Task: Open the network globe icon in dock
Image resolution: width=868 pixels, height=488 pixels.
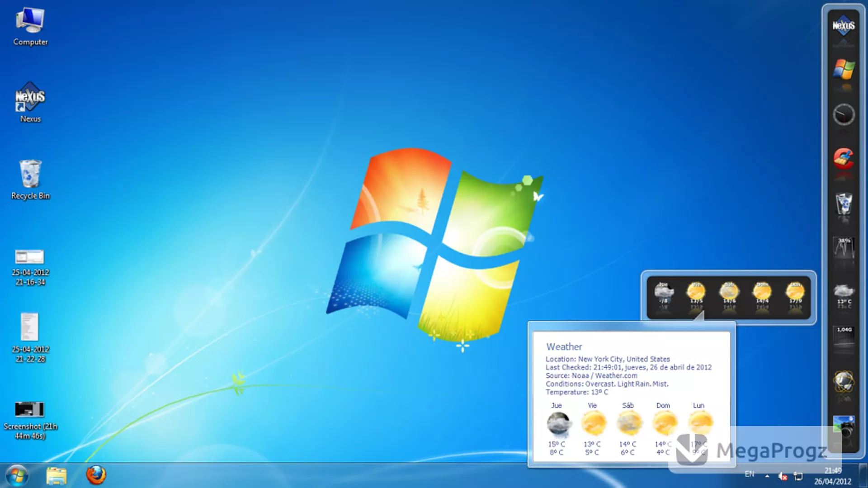Action: pos(844,381)
